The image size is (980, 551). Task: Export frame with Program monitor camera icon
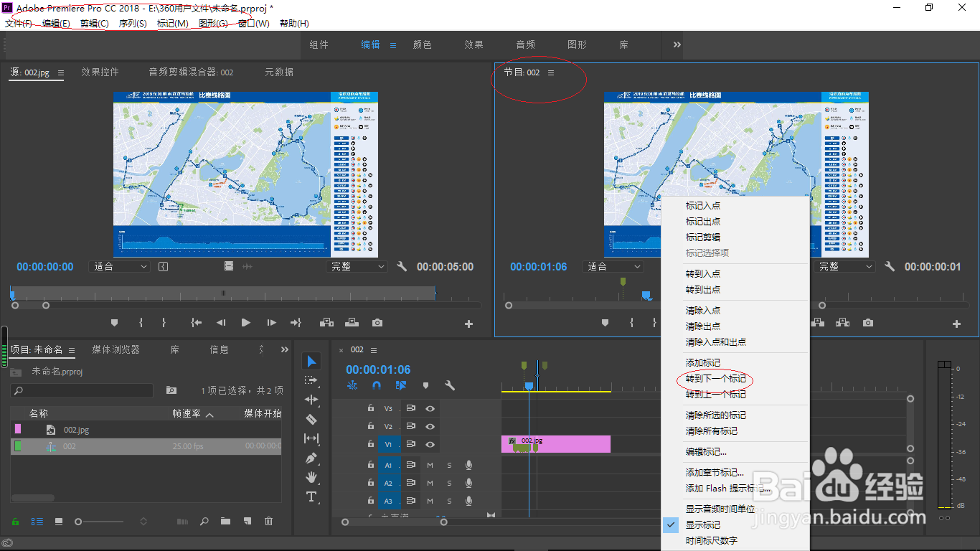tap(868, 323)
